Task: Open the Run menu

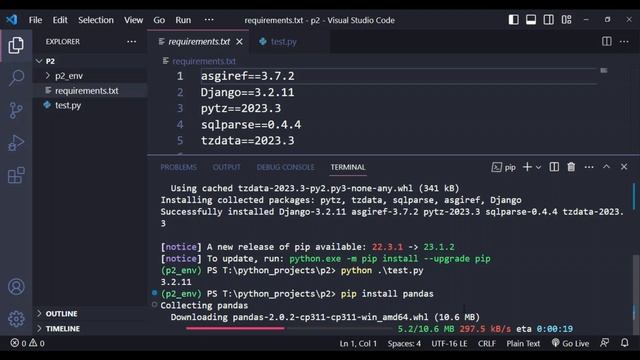Action: 183,20
